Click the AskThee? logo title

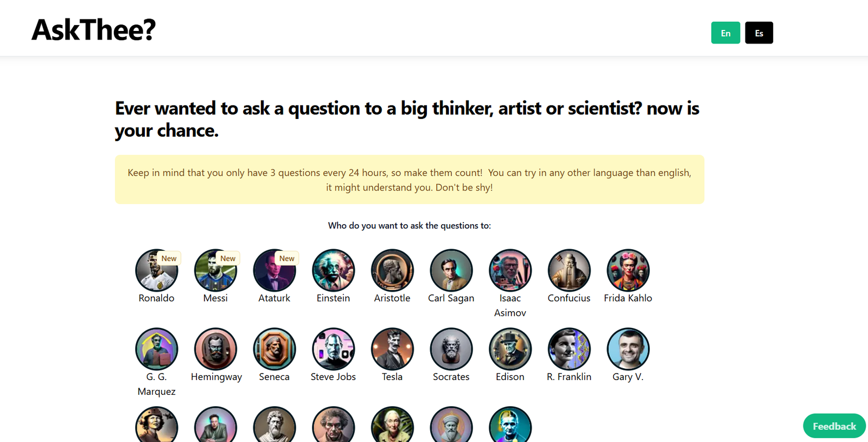pos(94,30)
